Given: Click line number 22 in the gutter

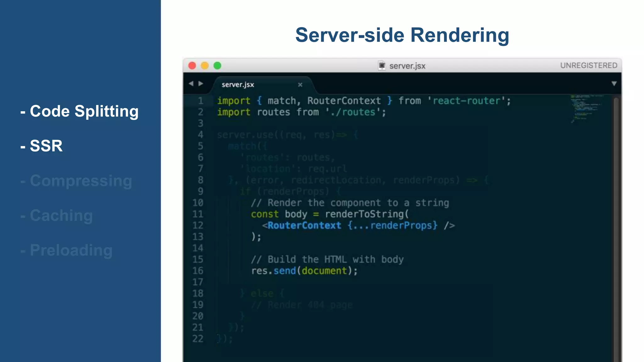Looking at the screenshot, I should point(198,338).
